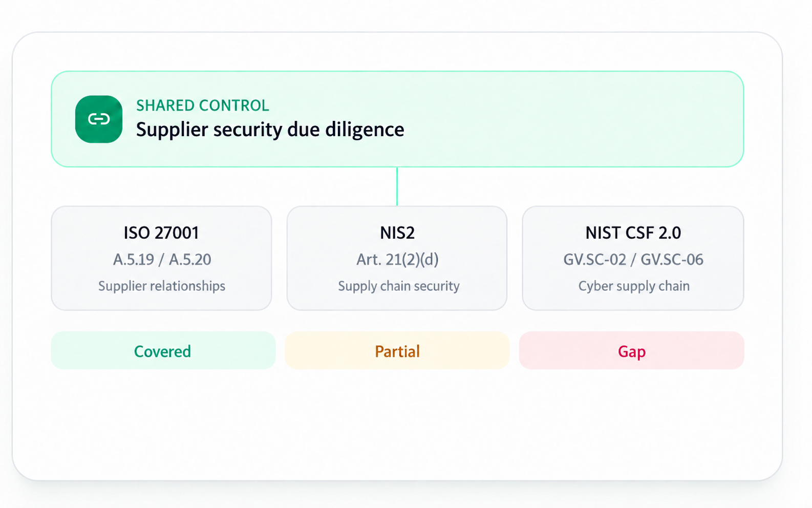This screenshot has height=508, width=812.
Task: Open the ISO 27001 card title
Action: pos(161,233)
